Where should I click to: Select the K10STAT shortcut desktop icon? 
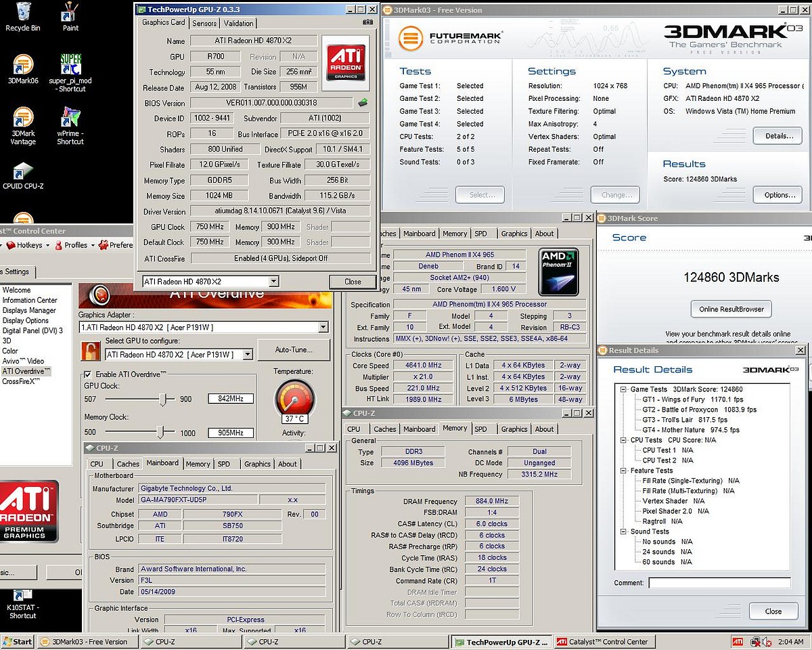tap(23, 605)
